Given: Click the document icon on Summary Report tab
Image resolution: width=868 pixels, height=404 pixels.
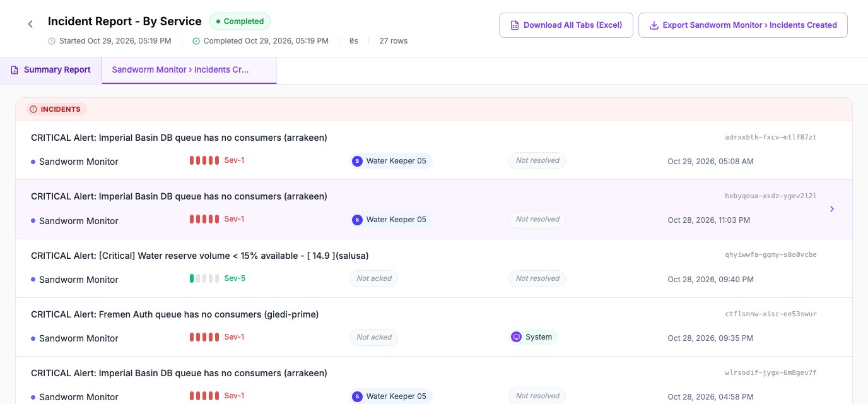Looking at the screenshot, I should [15, 70].
